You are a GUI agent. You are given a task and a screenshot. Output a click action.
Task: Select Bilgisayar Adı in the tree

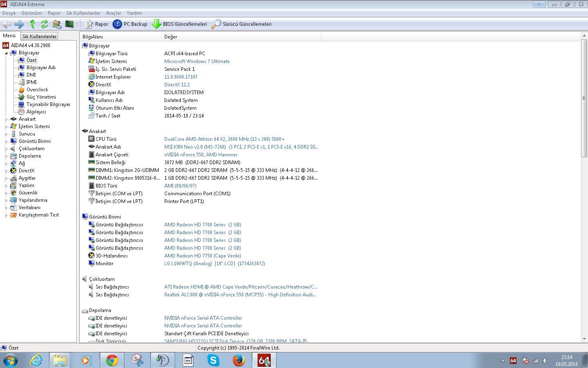point(41,68)
